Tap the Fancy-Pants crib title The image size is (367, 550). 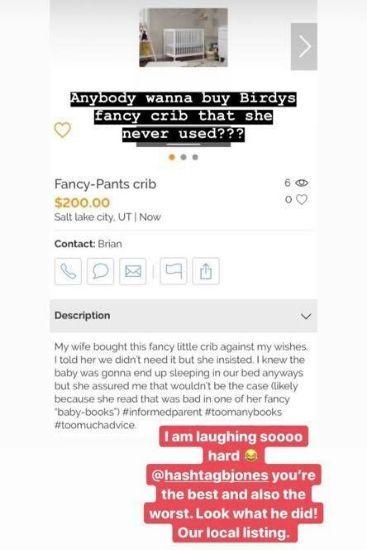(105, 184)
